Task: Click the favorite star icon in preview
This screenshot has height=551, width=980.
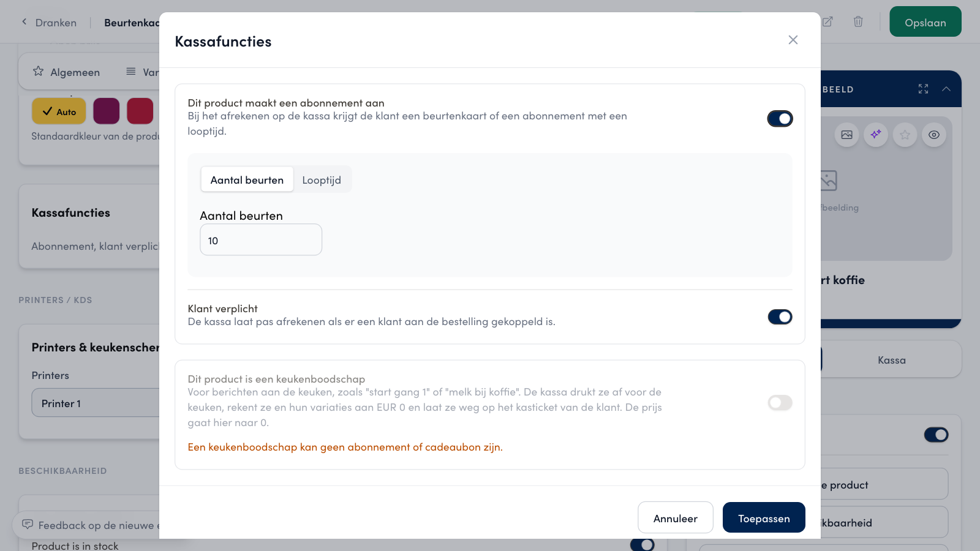Action: [905, 135]
